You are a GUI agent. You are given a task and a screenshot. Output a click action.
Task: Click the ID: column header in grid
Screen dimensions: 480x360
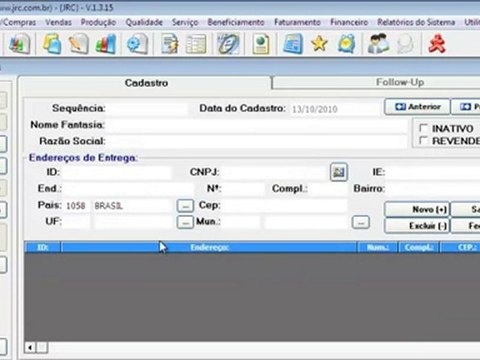(x=43, y=247)
